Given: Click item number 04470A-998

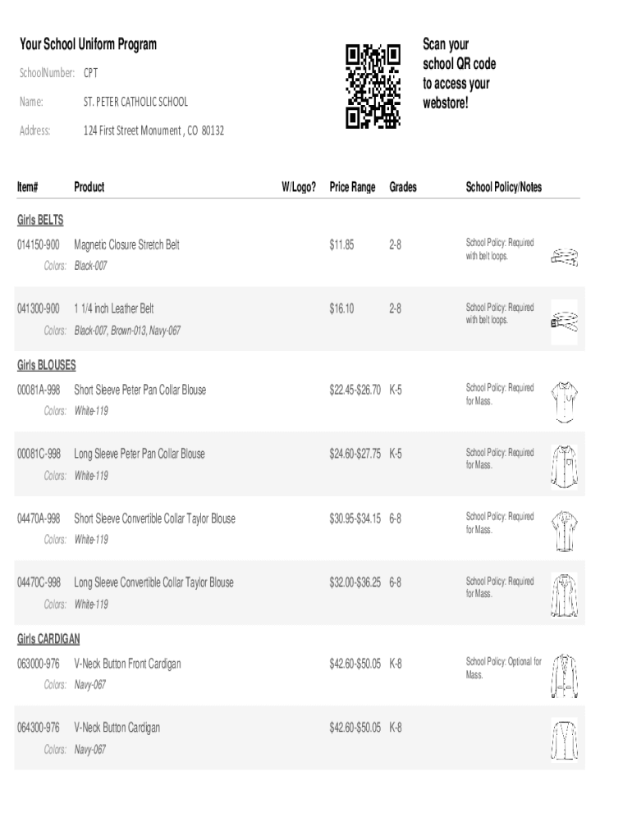Looking at the screenshot, I should [x=39, y=518].
